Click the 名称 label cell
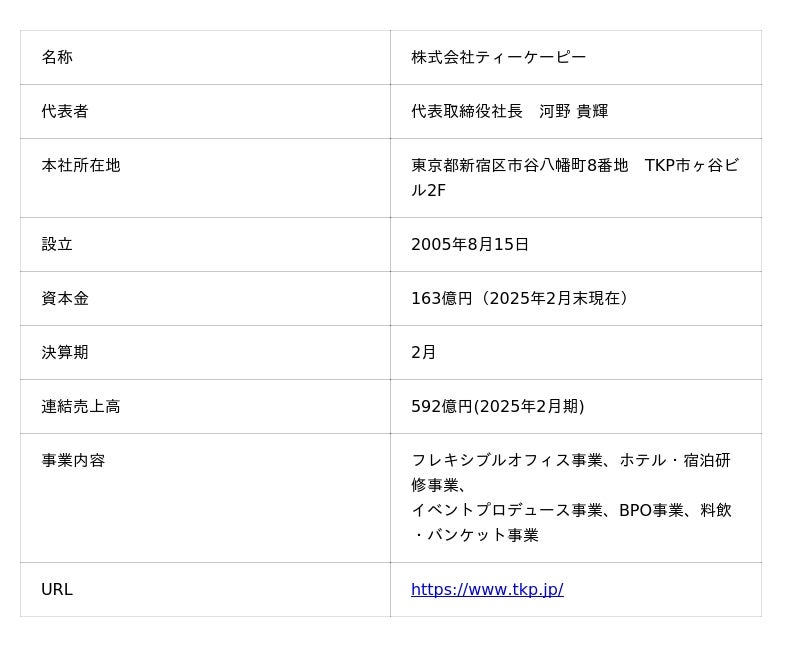The image size is (800, 647). click(205, 57)
